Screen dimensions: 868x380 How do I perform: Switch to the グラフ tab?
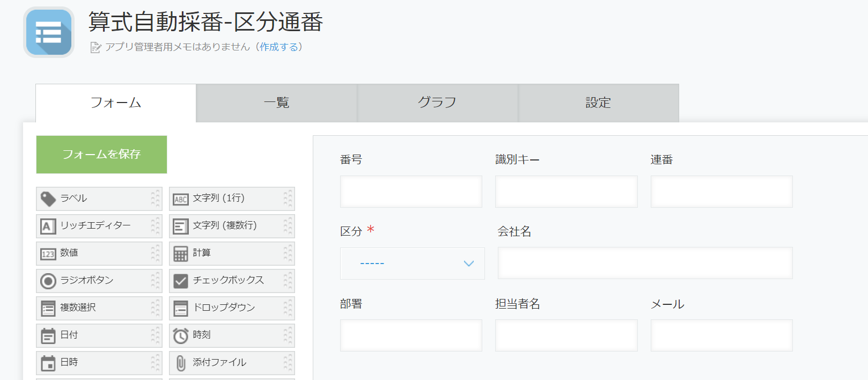coord(438,103)
